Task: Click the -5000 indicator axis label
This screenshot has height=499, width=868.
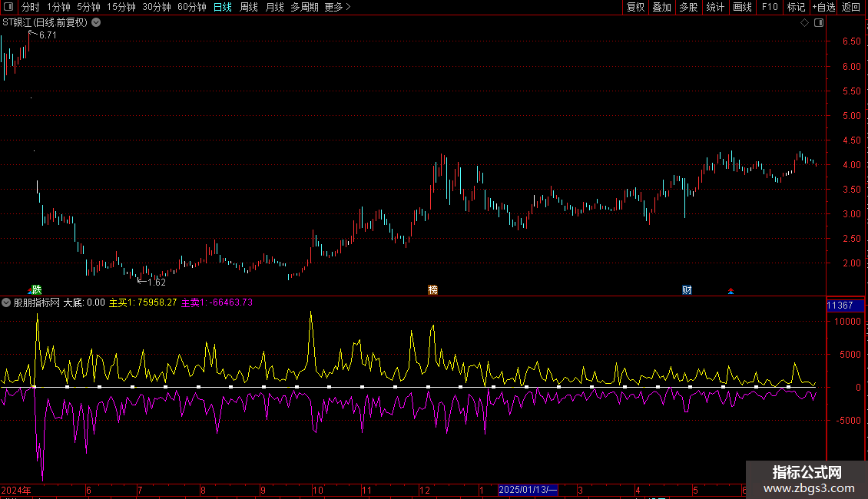Action: pyautogui.click(x=848, y=421)
